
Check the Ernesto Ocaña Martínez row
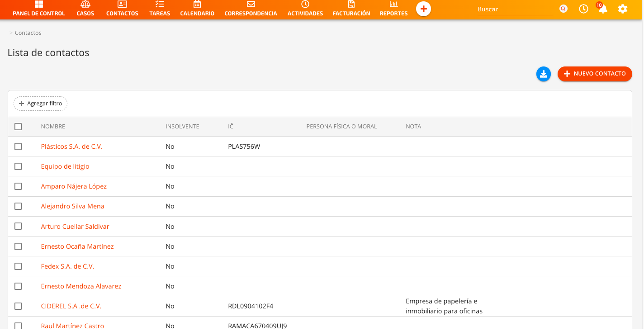pos(18,246)
